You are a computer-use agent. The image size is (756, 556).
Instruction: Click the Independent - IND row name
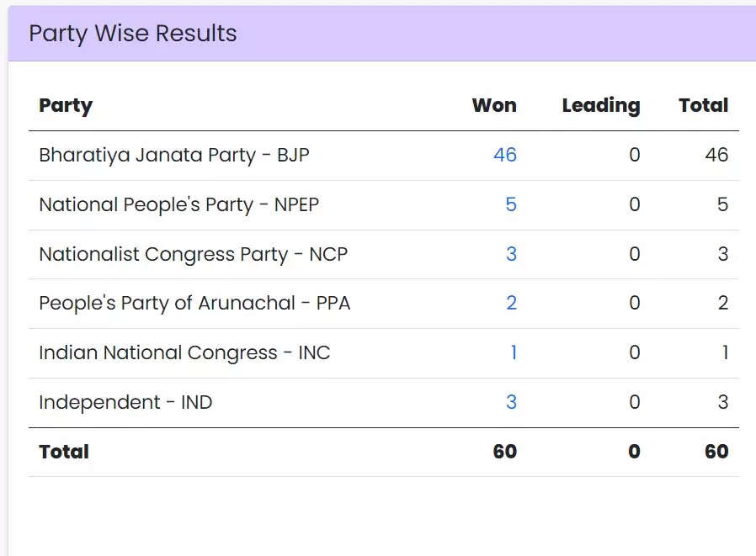tap(125, 403)
